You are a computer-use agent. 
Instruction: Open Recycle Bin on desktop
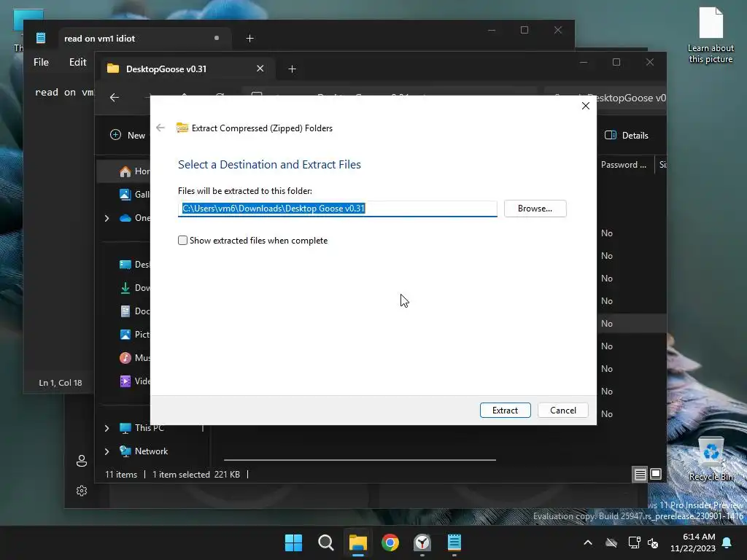click(711, 458)
